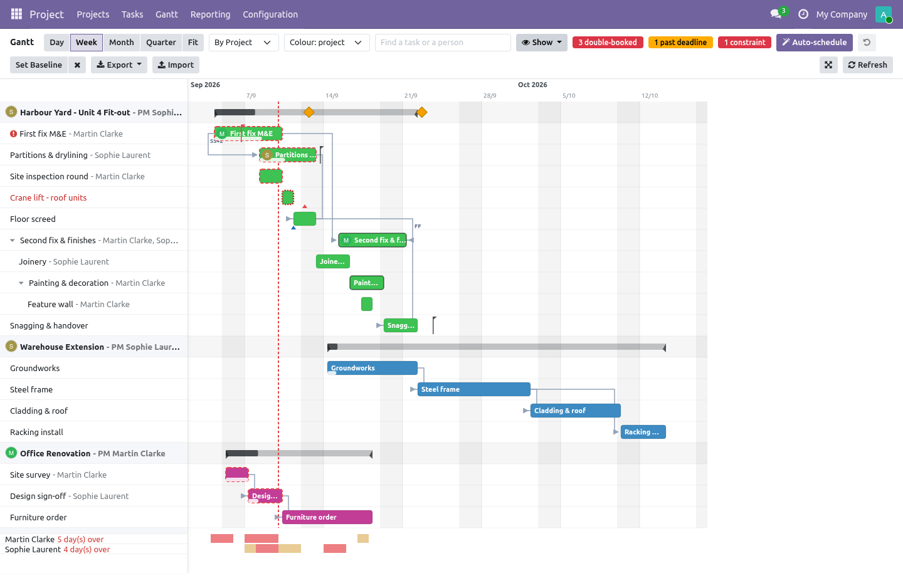Switch the scale to Quarter view
Viewport: 903px width, 588px height.
click(x=161, y=43)
